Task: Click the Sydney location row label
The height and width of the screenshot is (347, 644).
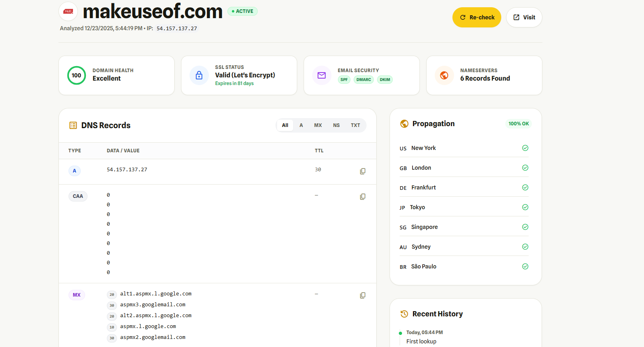Action: 421,247
